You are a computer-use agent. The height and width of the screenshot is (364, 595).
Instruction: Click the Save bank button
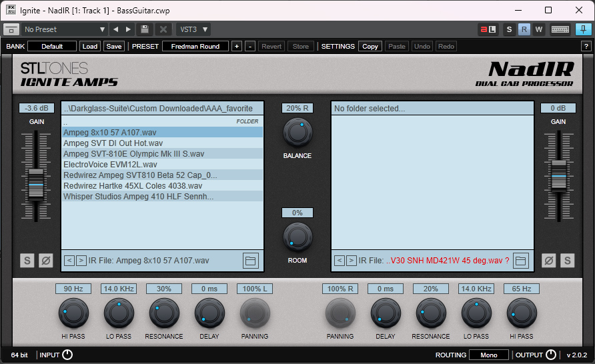[x=114, y=46]
